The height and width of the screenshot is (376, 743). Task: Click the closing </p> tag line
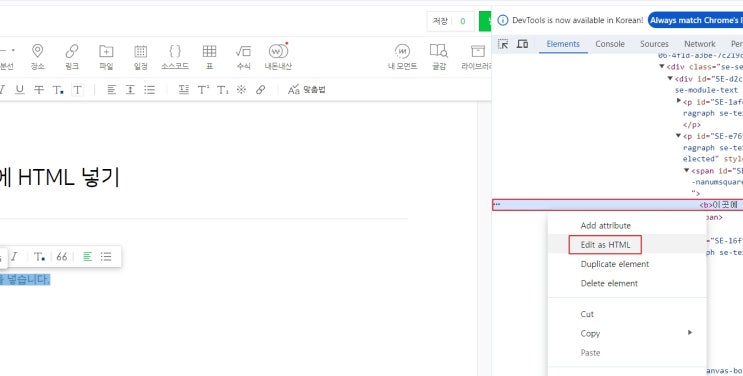pos(692,124)
